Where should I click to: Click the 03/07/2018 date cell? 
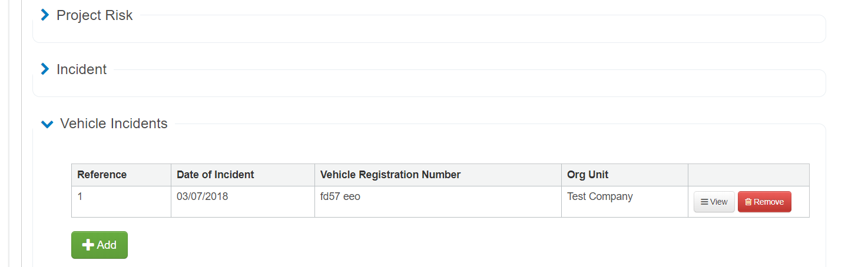pyautogui.click(x=202, y=196)
